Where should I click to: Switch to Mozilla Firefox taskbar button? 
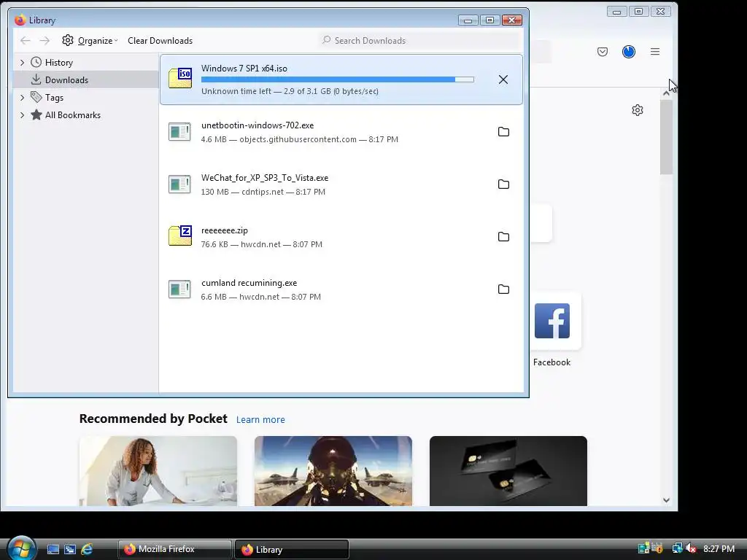[175, 549]
